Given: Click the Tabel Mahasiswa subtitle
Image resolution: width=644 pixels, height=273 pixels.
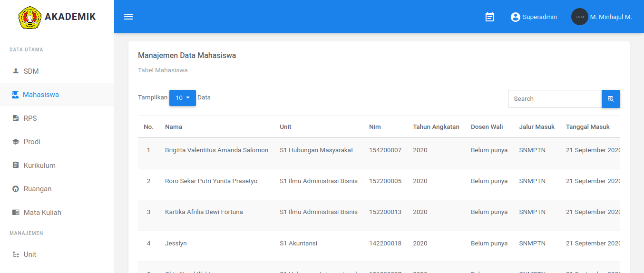Looking at the screenshot, I should click(x=163, y=70).
